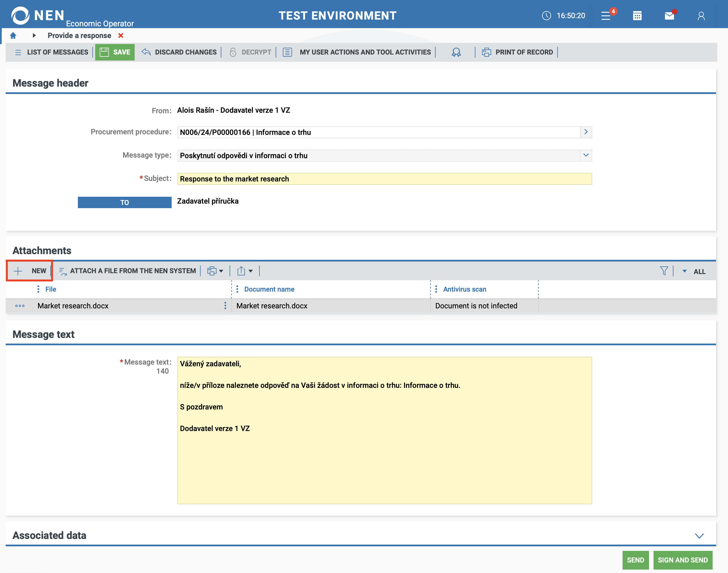Open the mail envelope icon
The image size is (728, 573).
point(669,15)
